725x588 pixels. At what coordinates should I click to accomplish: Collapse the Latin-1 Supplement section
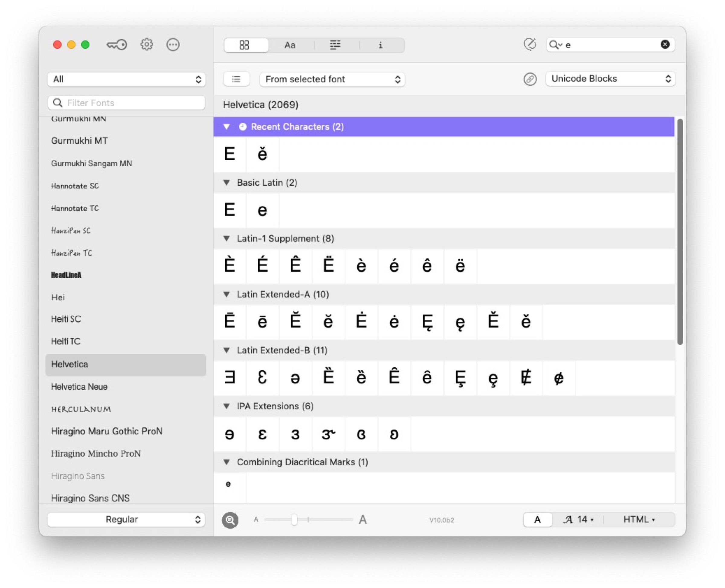(227, 238)
